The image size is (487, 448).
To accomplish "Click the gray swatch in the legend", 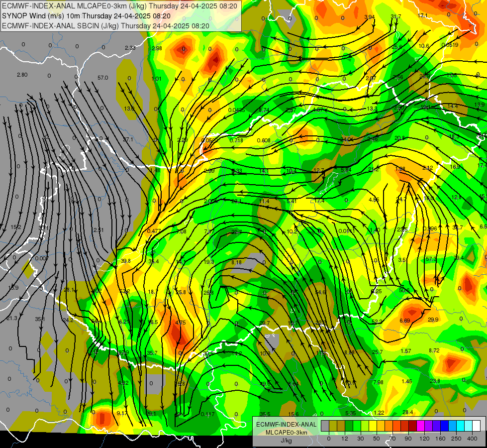I will coord(325,426).
